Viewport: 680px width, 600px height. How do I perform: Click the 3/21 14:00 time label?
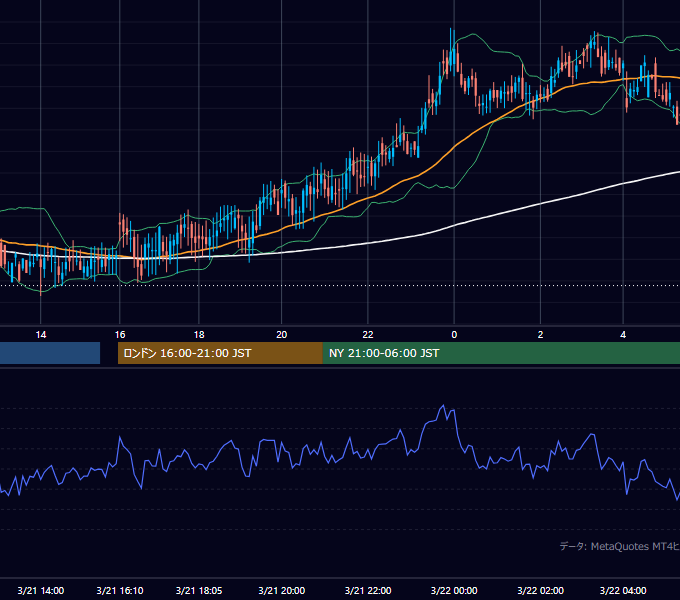[41, 590]
